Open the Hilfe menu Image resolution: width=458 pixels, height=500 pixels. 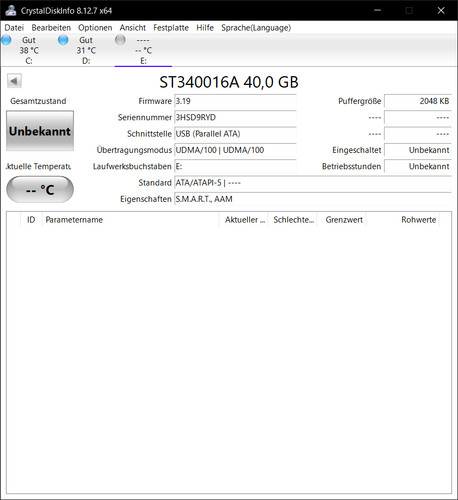(205, 28)
